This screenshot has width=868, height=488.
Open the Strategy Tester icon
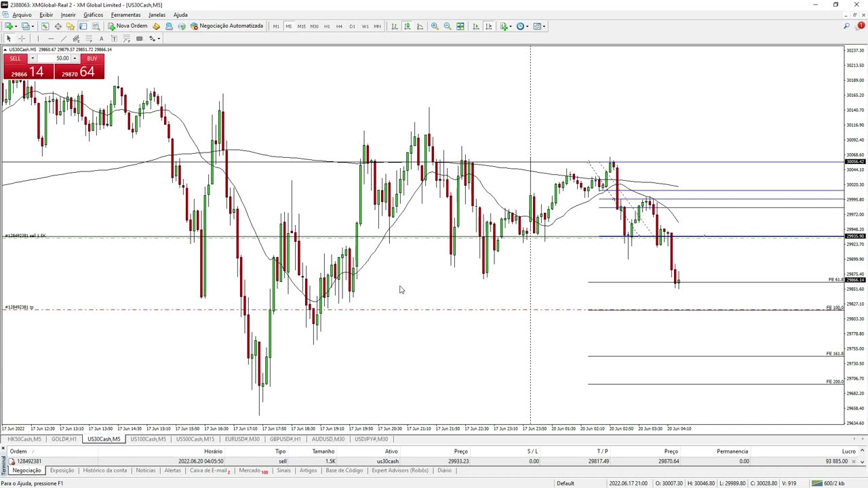coord(96,26)
